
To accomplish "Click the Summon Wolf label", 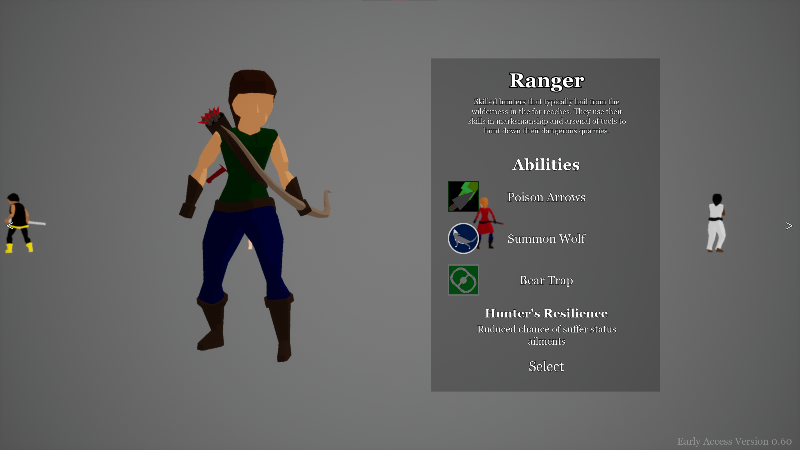I will (x=546, y=238).
